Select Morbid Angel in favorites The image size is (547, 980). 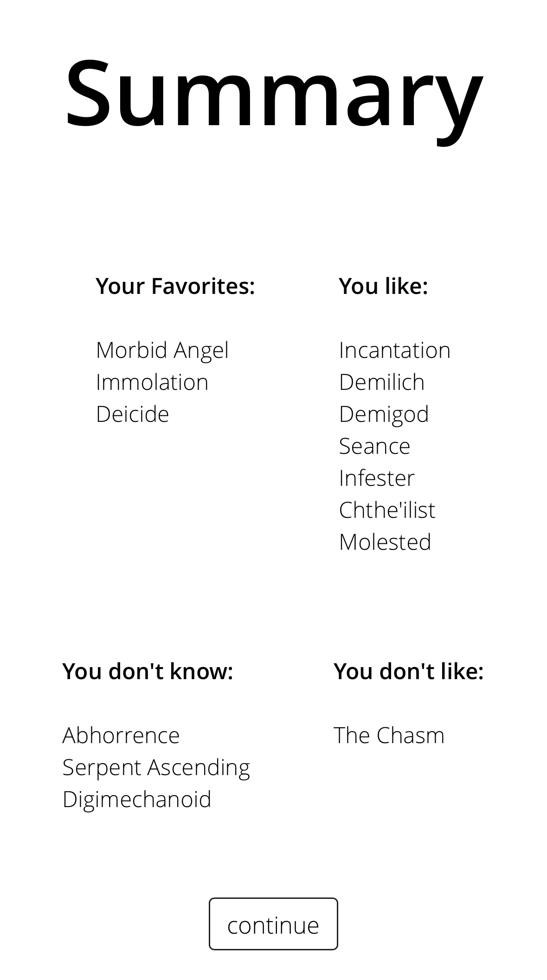pos(162,350)
